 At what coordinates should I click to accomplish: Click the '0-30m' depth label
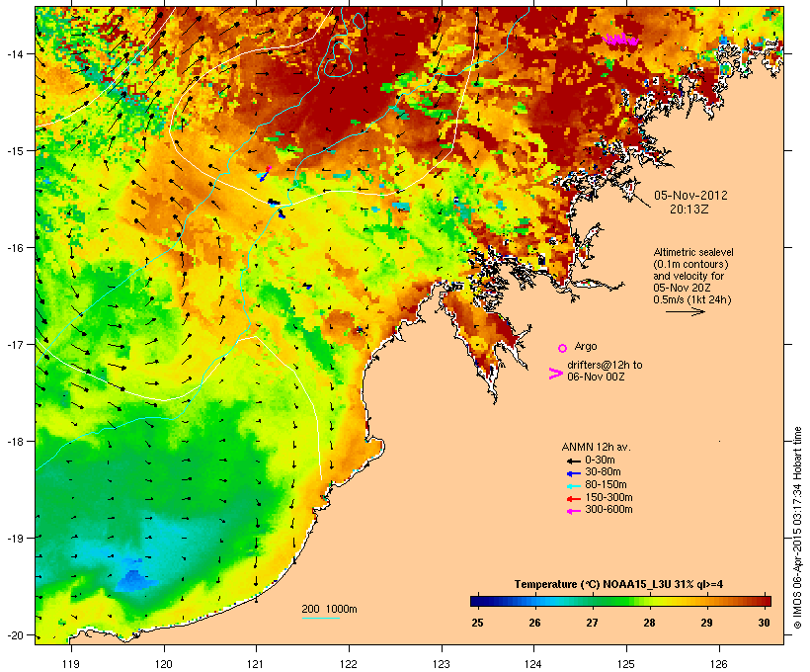[600, 461]
